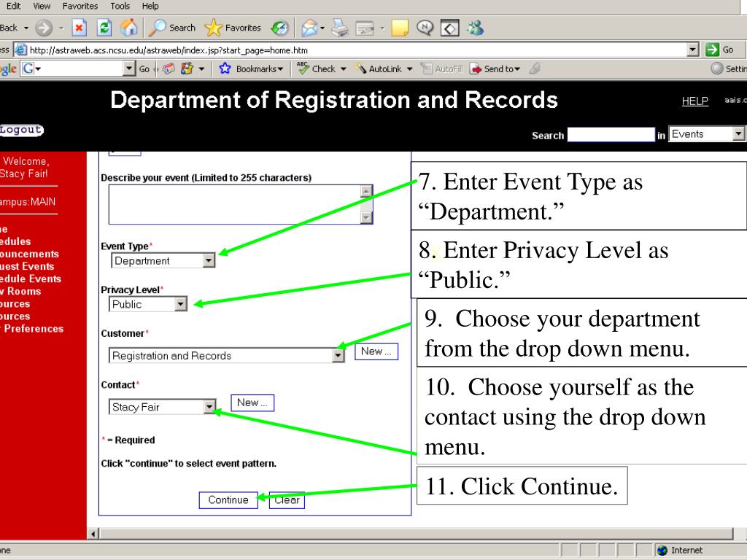Click the Logout button
Viewport: 747px width, 560px height.
tap(21, 130)
